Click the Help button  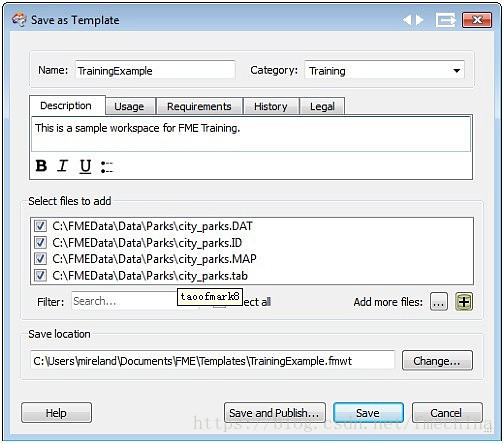[x=56, y=413]
